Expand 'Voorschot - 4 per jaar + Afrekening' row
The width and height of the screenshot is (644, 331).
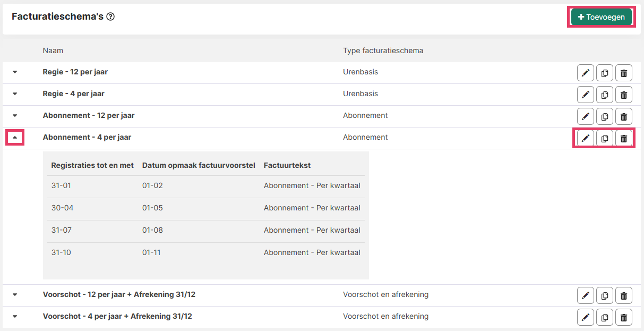15,317
